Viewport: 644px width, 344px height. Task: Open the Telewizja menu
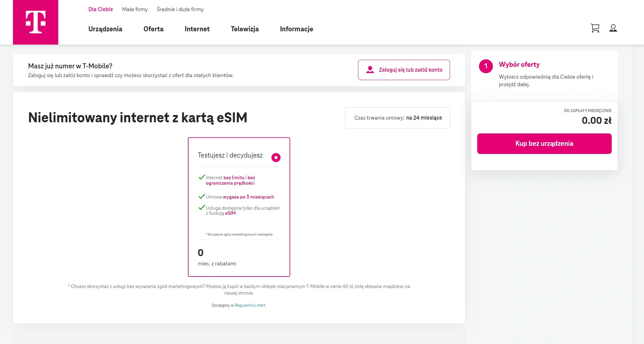tap(245, 29)
